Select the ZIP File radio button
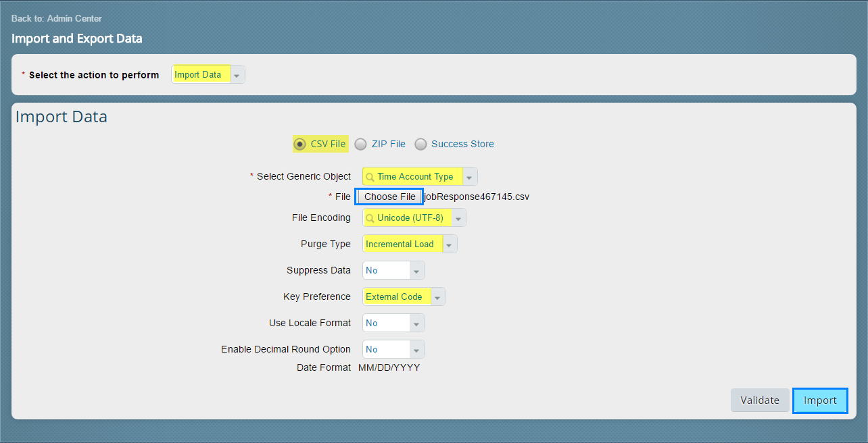The image size is (868, 443). point(361,144)
